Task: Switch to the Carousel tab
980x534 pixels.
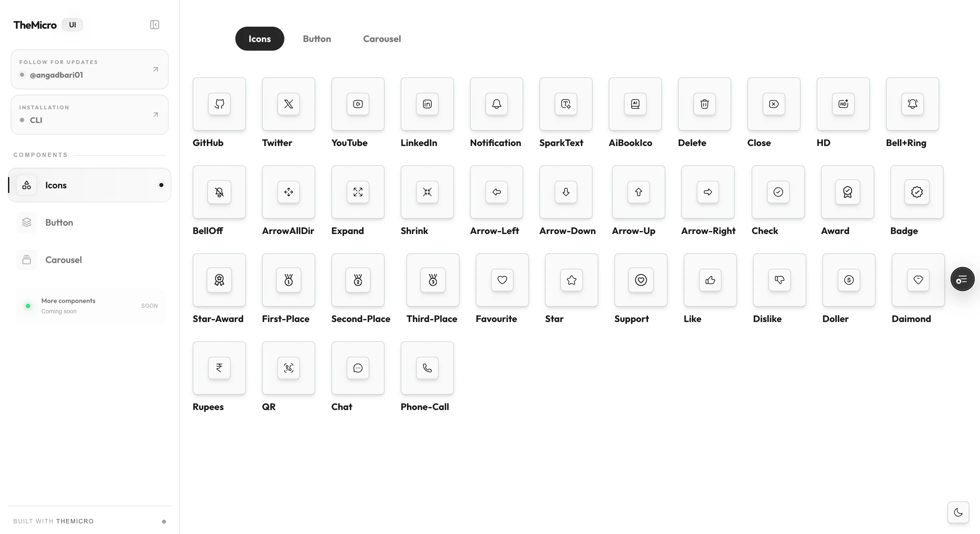Action: click(x=382, y=39)
